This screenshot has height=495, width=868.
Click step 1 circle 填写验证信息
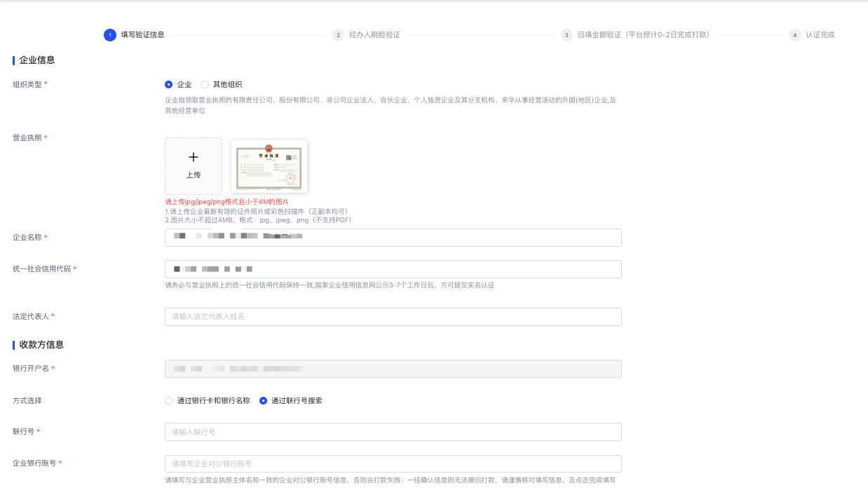point(110,35)
